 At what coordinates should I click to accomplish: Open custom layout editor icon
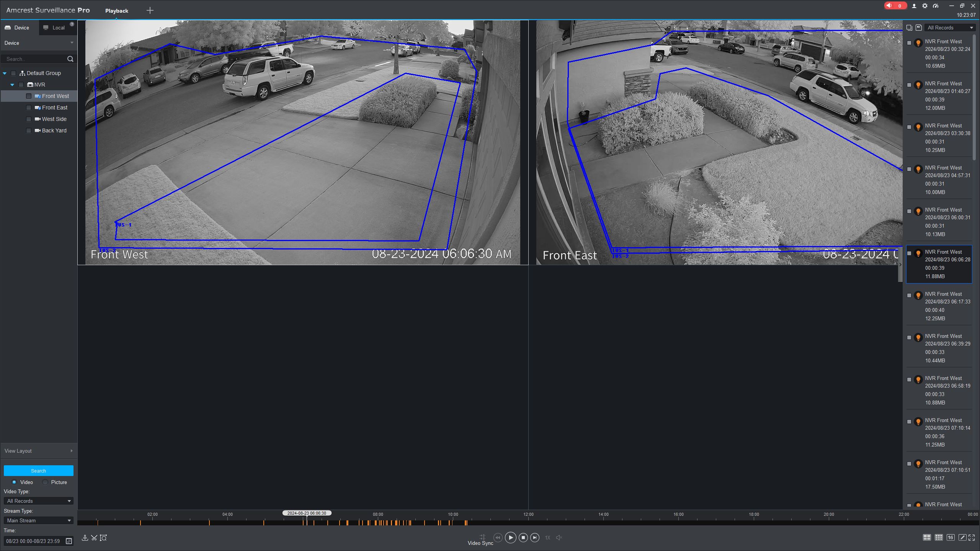click(x=962, y=538)
